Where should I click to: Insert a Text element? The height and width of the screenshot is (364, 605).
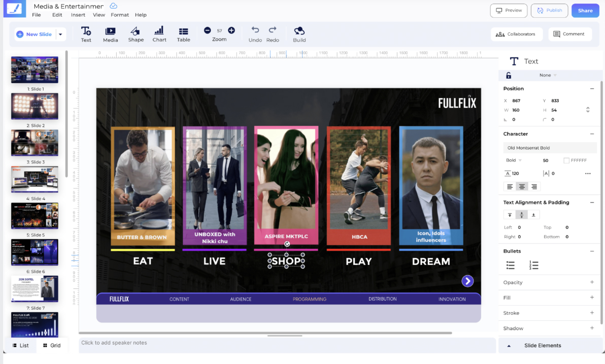point(86,35)
